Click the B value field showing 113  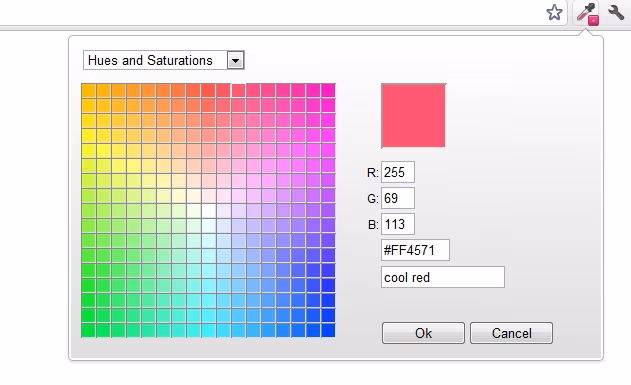pos(398,224)
